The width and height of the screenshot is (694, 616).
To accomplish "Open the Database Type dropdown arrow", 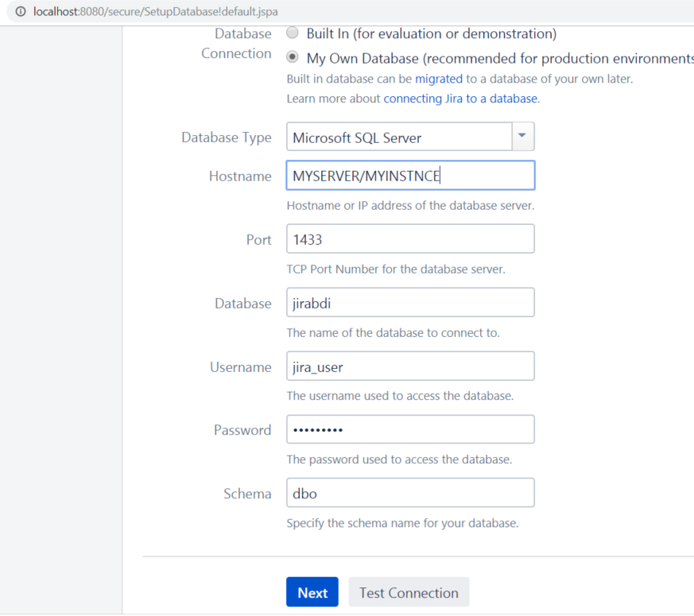I will [523, 136].
